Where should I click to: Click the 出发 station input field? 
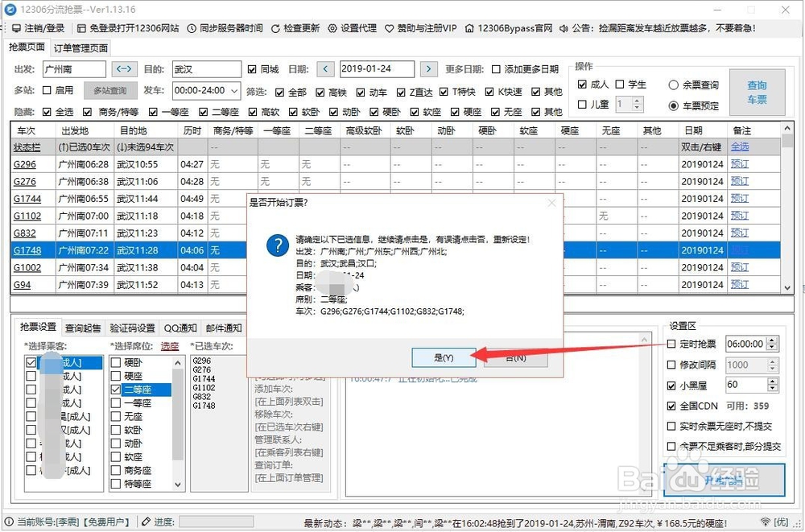click(74, 68)
